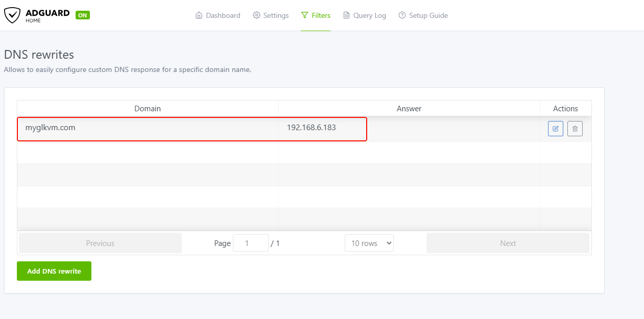Click the house icon beside Dashboard

199,15
